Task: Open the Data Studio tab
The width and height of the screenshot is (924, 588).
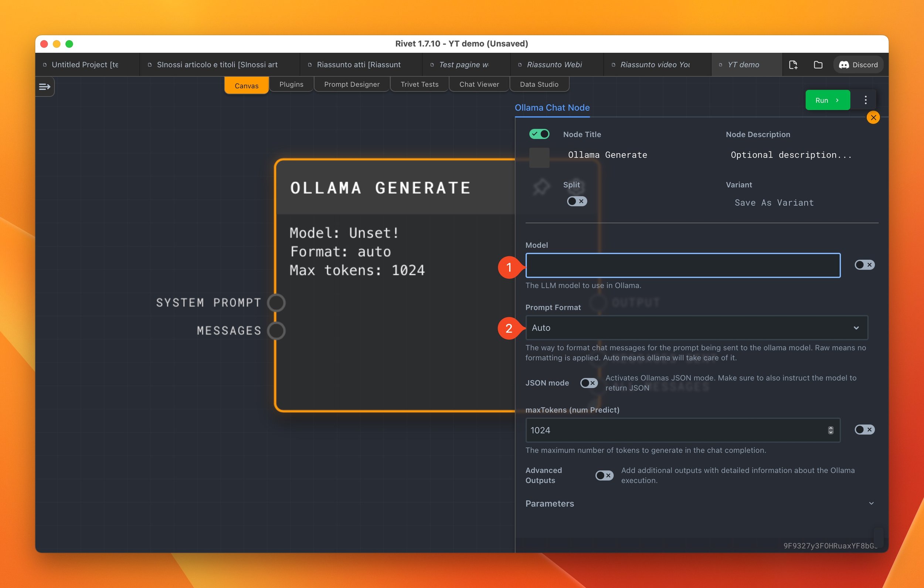Action: (x=539, y=84)
